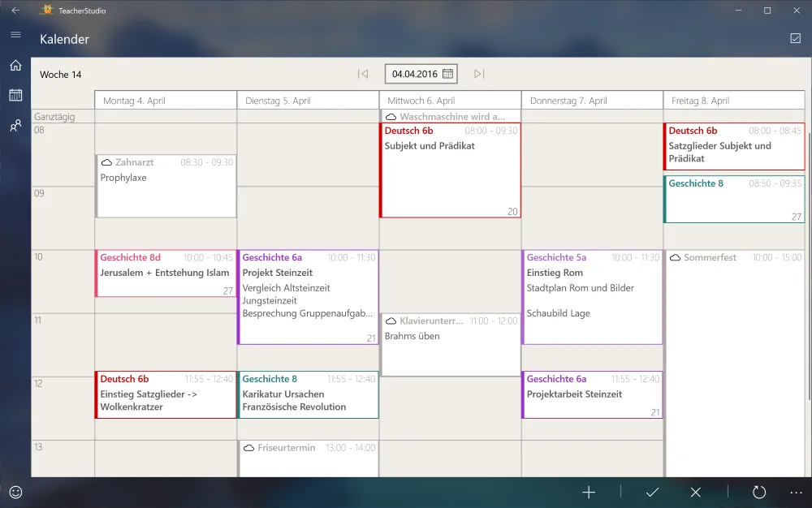Go back with the back arrow
Screen dimensions: 812x508
click(15, 11)
